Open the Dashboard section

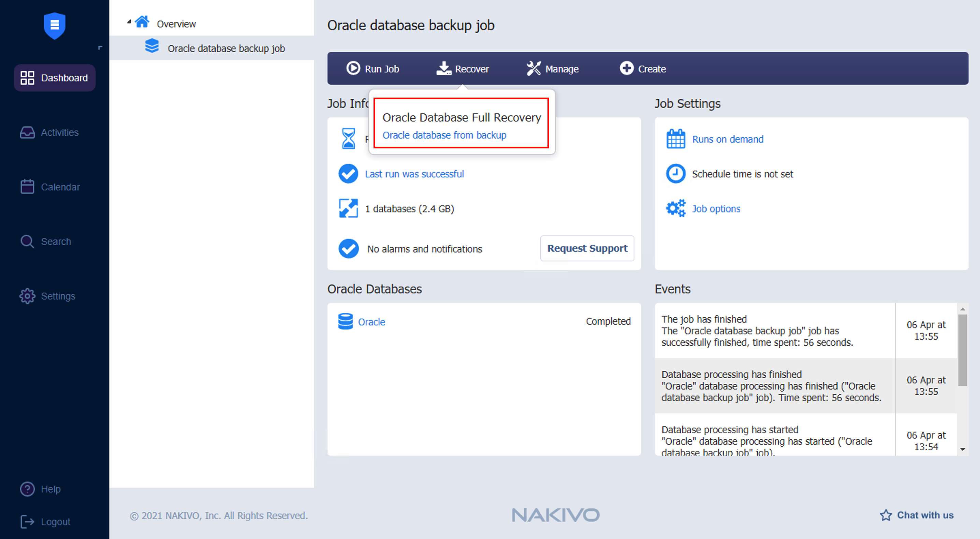(54, 77)
